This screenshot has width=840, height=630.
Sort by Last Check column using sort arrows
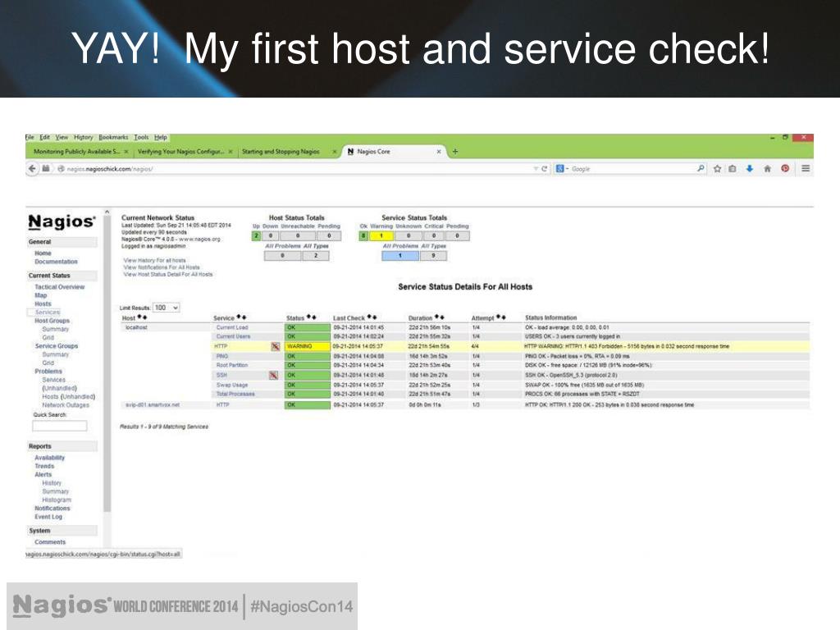click(x=372, y=317)
